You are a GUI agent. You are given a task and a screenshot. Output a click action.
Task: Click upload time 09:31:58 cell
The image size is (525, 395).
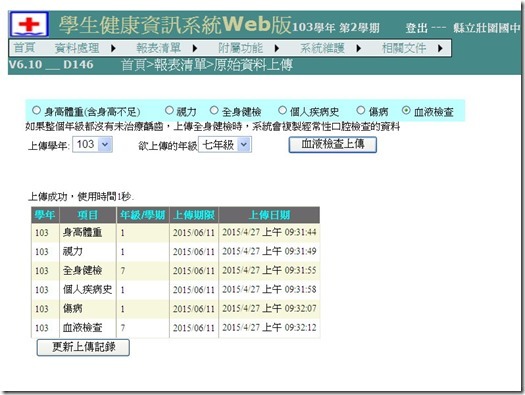click(x=269, y=290)
